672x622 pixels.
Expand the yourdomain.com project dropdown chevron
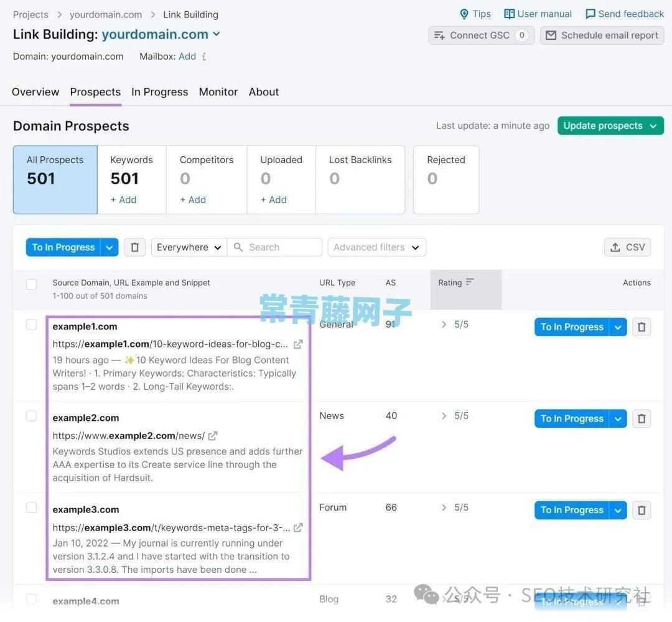pyautogui.click(x=217, y=34)
